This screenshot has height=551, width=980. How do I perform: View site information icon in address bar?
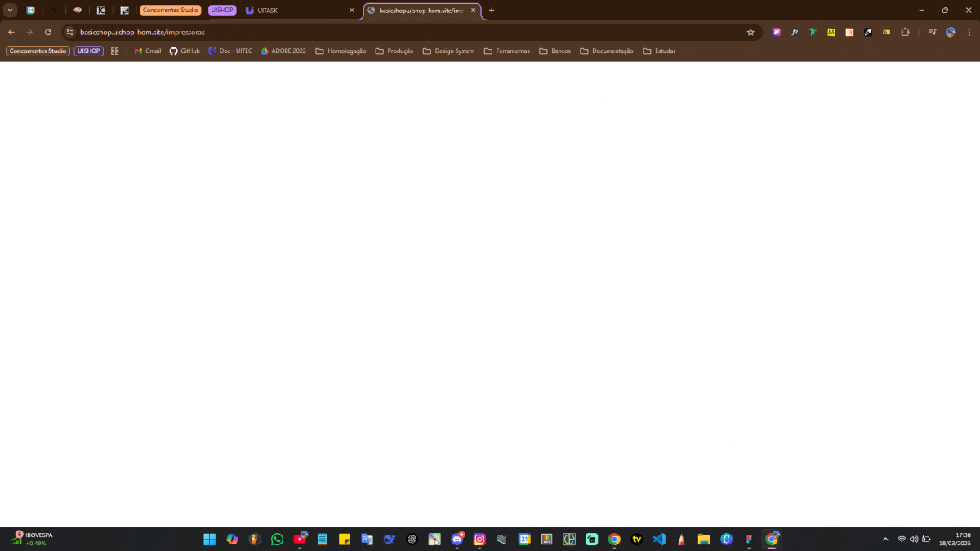tap(70, 32)
